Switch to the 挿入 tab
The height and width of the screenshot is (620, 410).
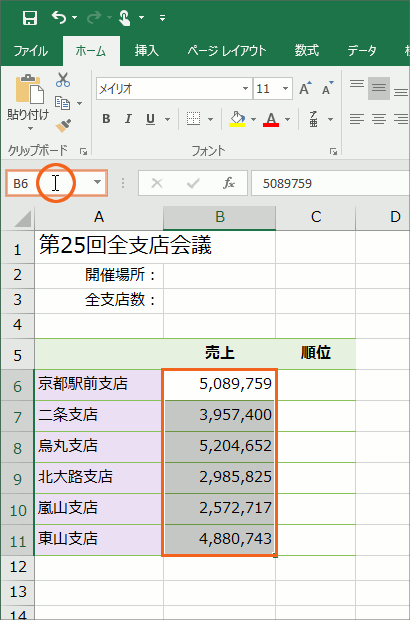[147, 51]
